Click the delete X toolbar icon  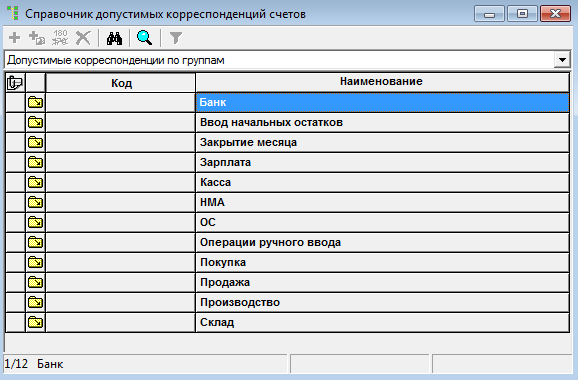click(83, 38)
